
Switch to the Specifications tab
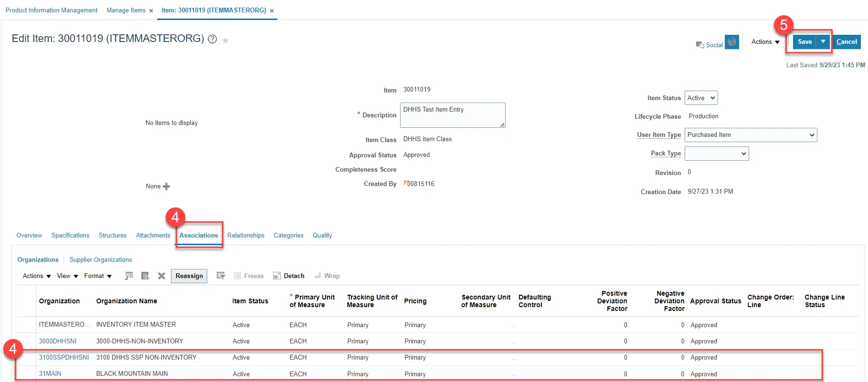point(70,236)
